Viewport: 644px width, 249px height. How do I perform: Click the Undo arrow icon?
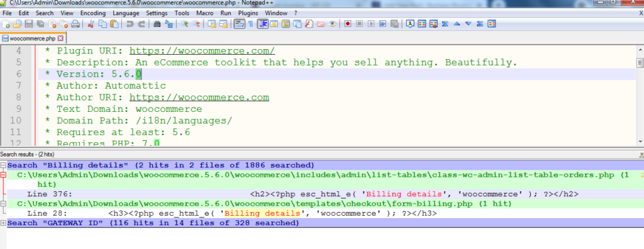[130, 24]
